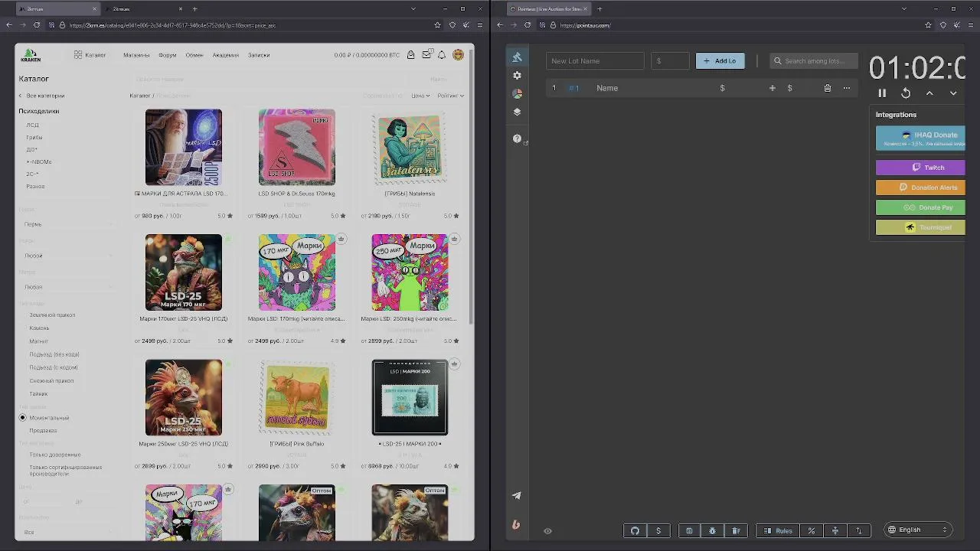
Task: Reset the auction timer
Action: [906, 93]
